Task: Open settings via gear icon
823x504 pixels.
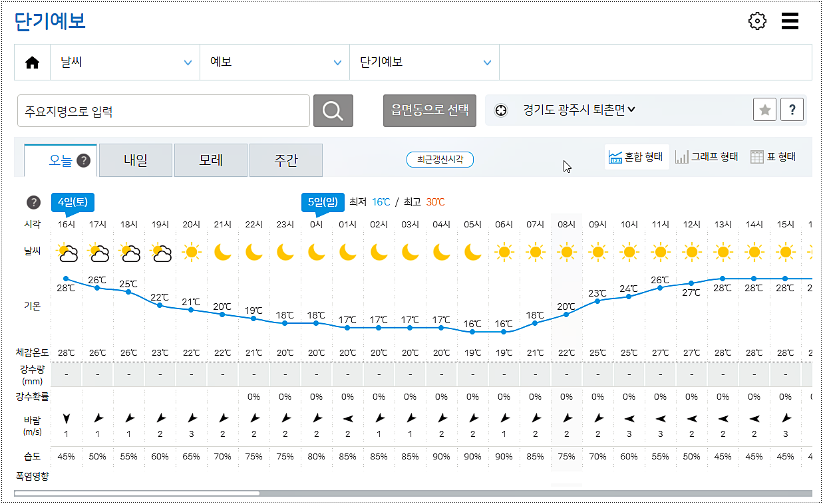Action: click(x=757, y=21)
